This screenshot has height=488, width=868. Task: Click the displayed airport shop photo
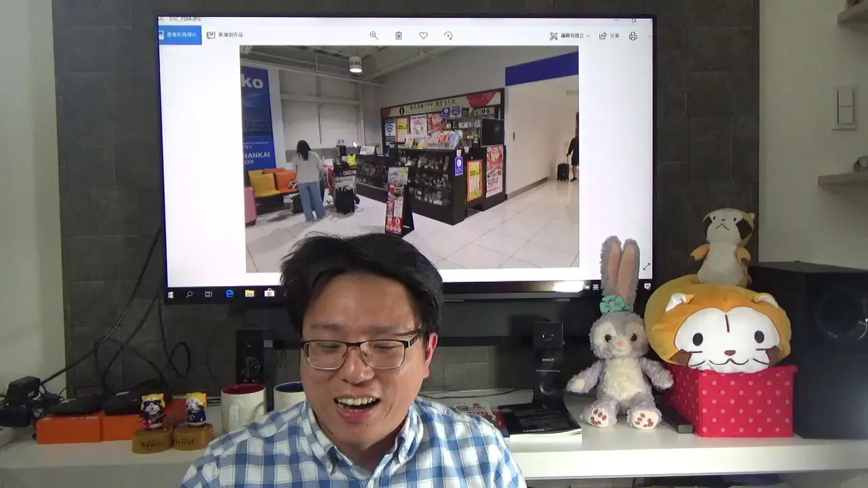point(409,159)
